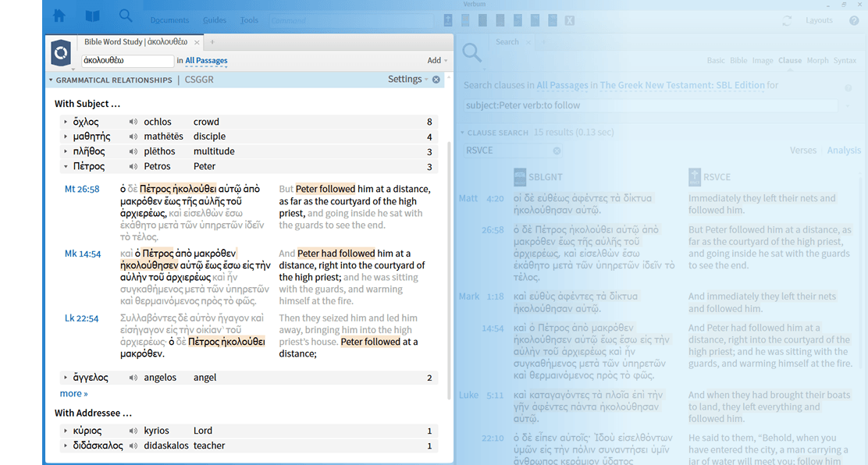Expand the μαθητής disciple row

pyautogui.click(x=66, y=137)
